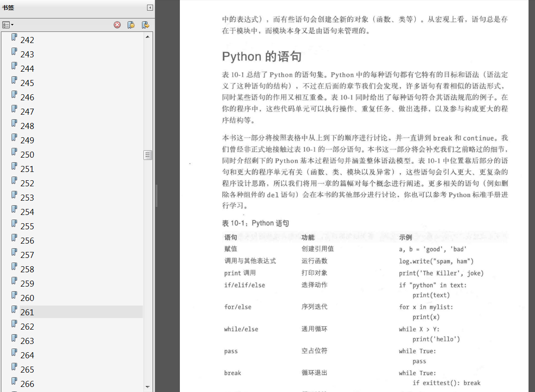Viewport: 535px width, 392px height.
Task: Open bookmark 256
Action: [27, 241]
